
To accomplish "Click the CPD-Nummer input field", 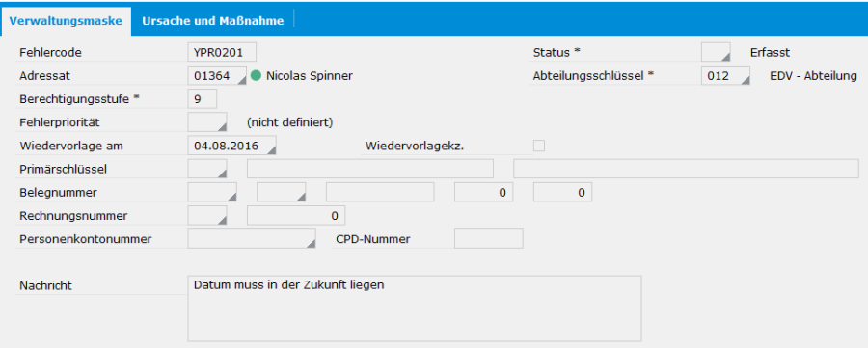I will pyautogui.click(x=489, y=239).
